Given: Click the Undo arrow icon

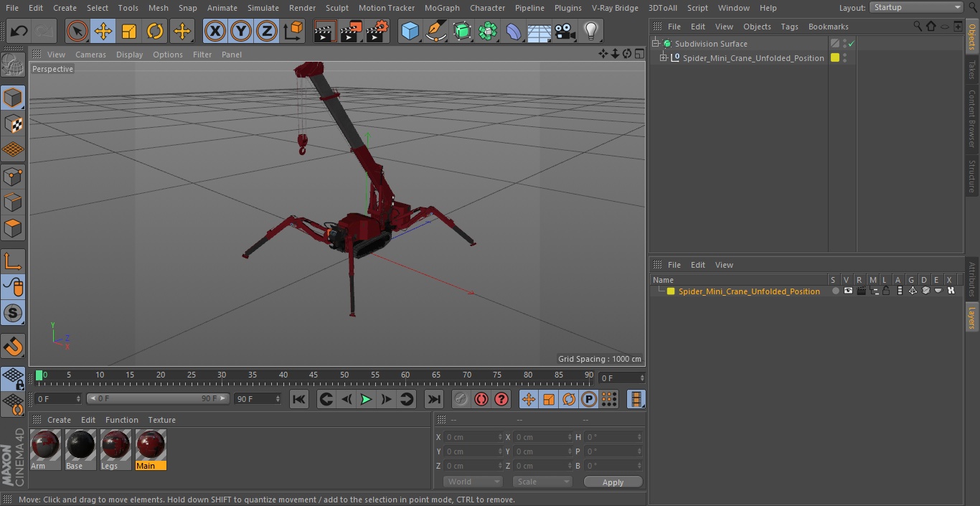Looking at the screenshot, I should click(19, 31).
